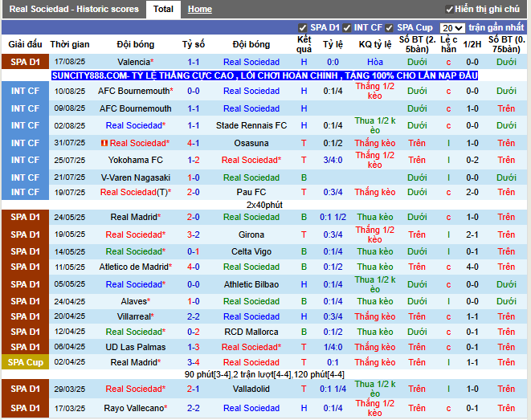Click UD Las Palmas team name
The image size is (531, 420).
coord(136,347)
